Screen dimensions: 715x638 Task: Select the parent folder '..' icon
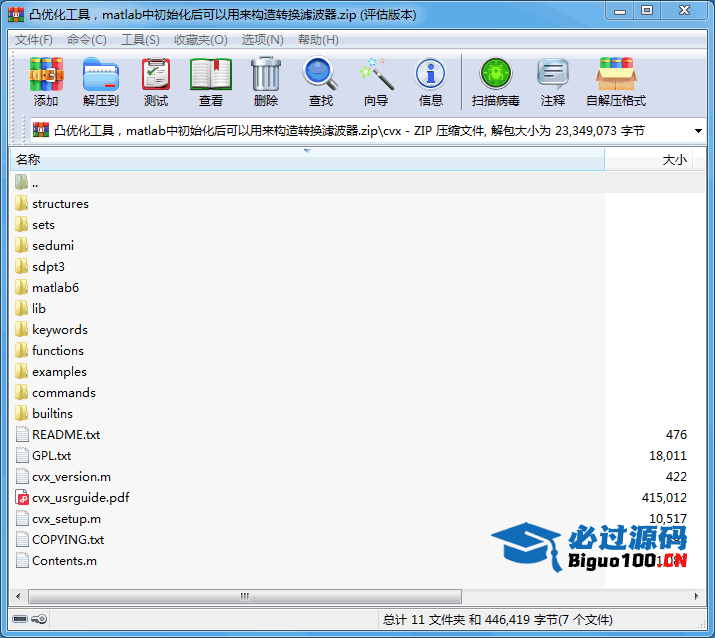coord(21,182)
